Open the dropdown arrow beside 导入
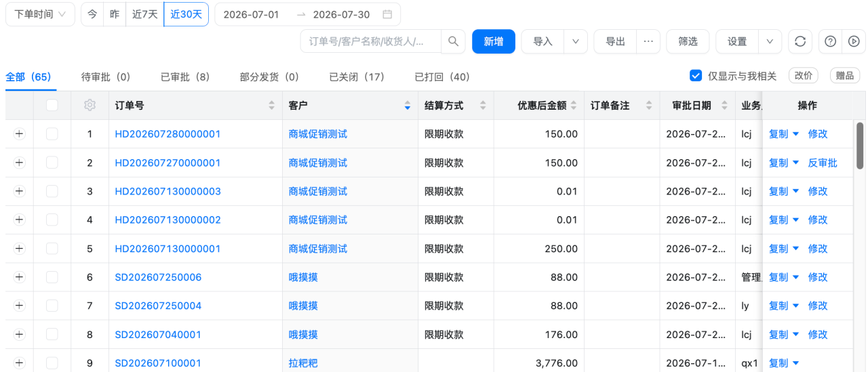This screenshot has height=372, width=868. pyautogui.click(x=576, y=41)
